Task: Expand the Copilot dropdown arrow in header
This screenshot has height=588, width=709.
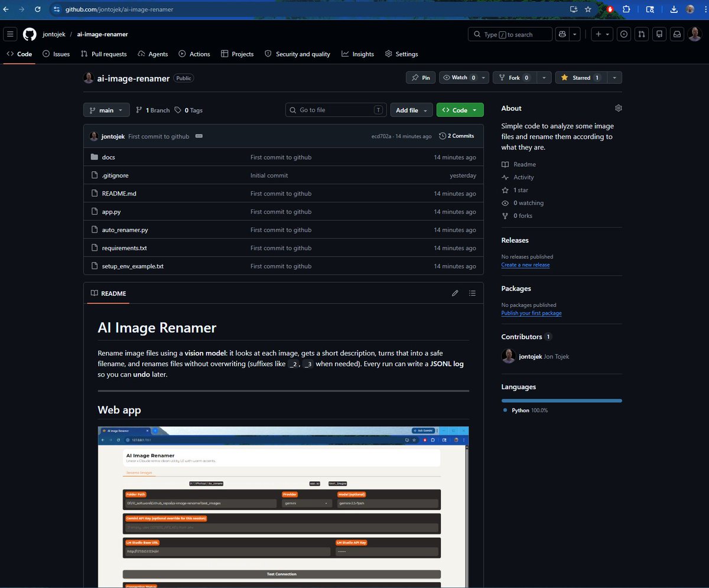Action: pos(575,34)
